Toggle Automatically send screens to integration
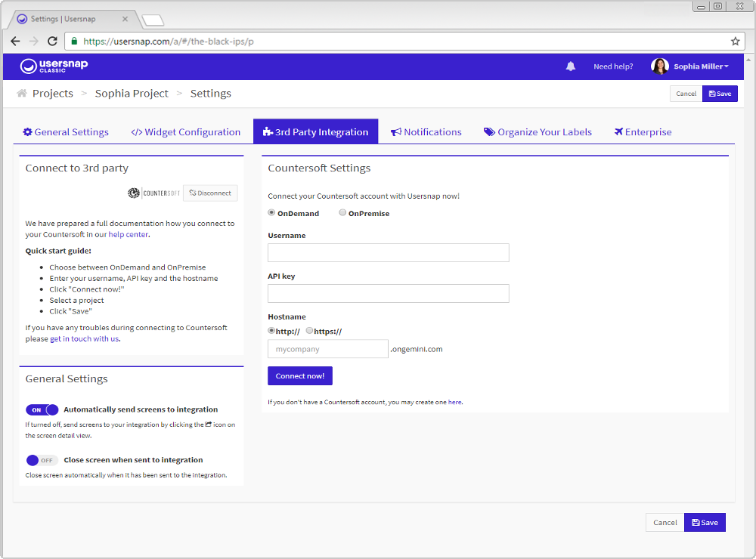 click(x=42, y=409)
